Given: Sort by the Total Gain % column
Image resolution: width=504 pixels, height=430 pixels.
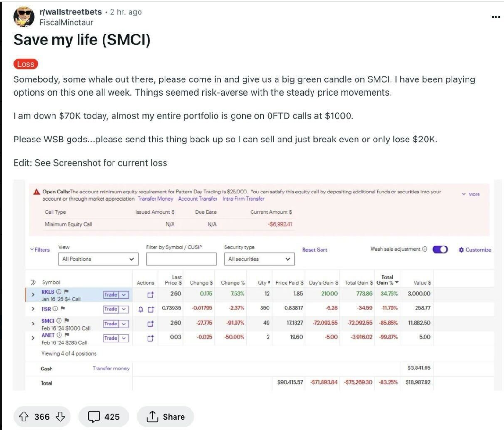Looking at the screenshot, I should point(387,280).
